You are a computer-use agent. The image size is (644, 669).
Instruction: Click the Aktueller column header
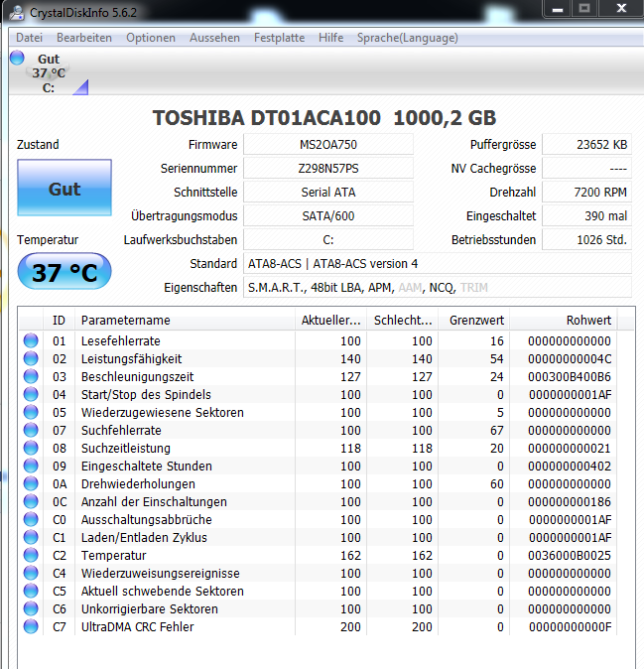point(330,320)
